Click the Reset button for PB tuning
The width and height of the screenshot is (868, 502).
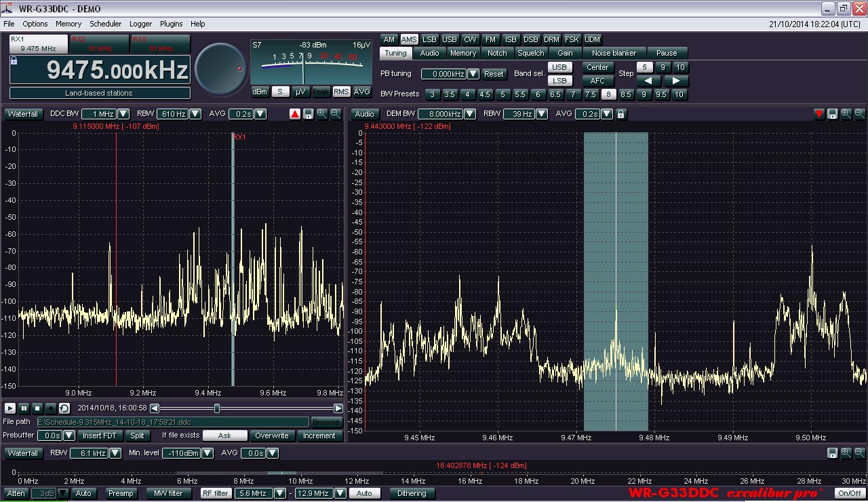(494, 74)
